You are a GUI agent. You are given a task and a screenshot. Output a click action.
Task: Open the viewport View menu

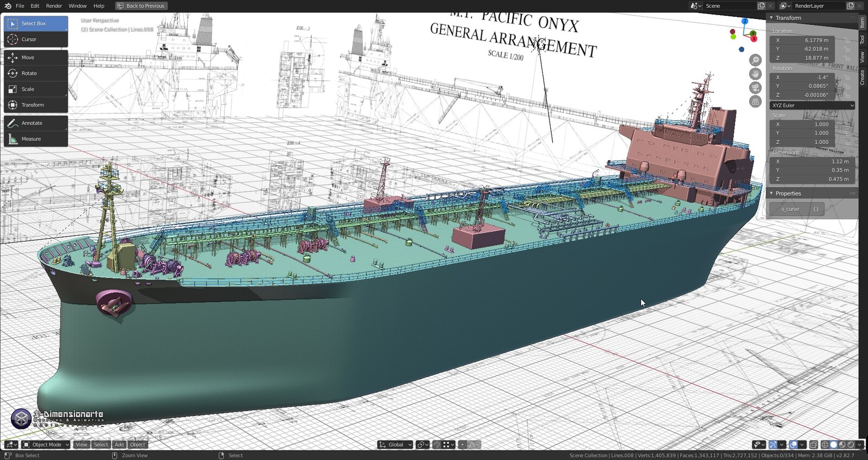pos(81,444)
